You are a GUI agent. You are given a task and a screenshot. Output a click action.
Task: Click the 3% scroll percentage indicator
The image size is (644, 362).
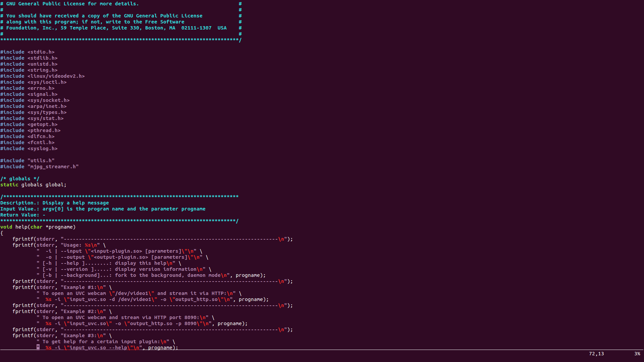637,354
